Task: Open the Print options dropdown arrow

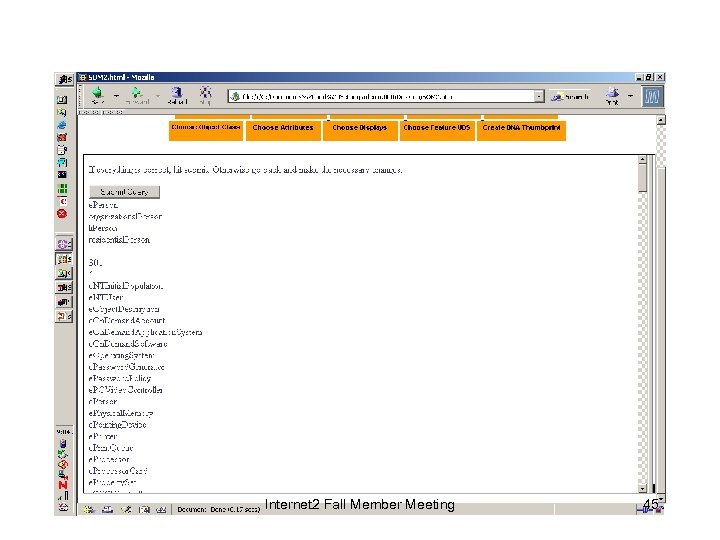Action: (x=630, y=96)
